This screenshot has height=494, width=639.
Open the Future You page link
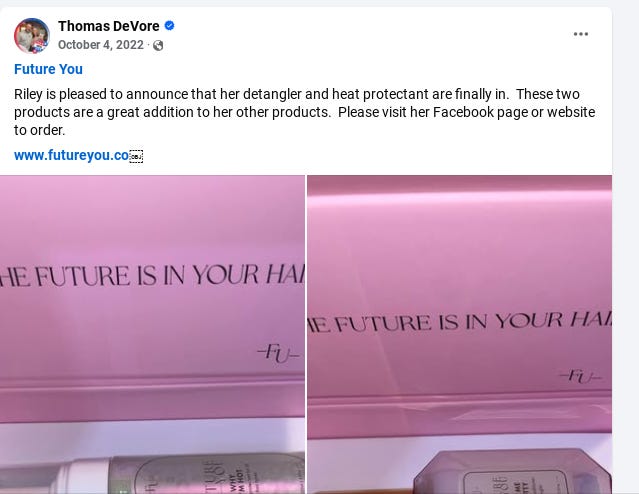pyautogui.click(x=48, y=69)
